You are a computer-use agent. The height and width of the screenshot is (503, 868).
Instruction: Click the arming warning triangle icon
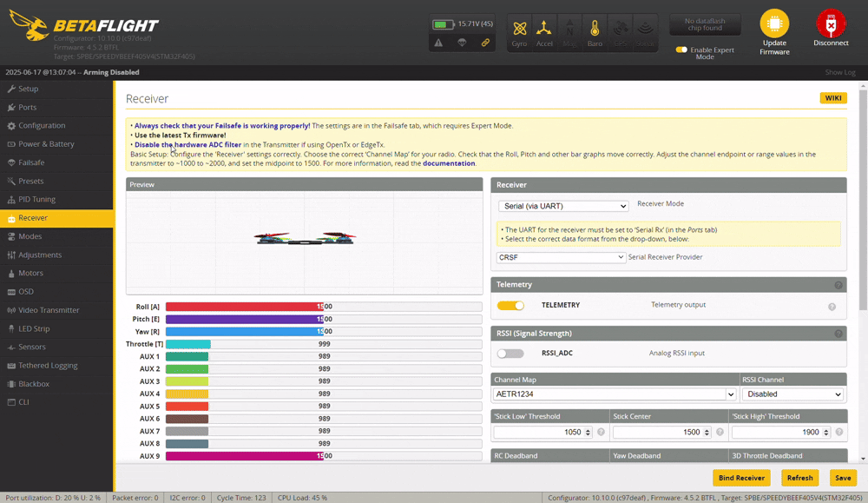438,43
